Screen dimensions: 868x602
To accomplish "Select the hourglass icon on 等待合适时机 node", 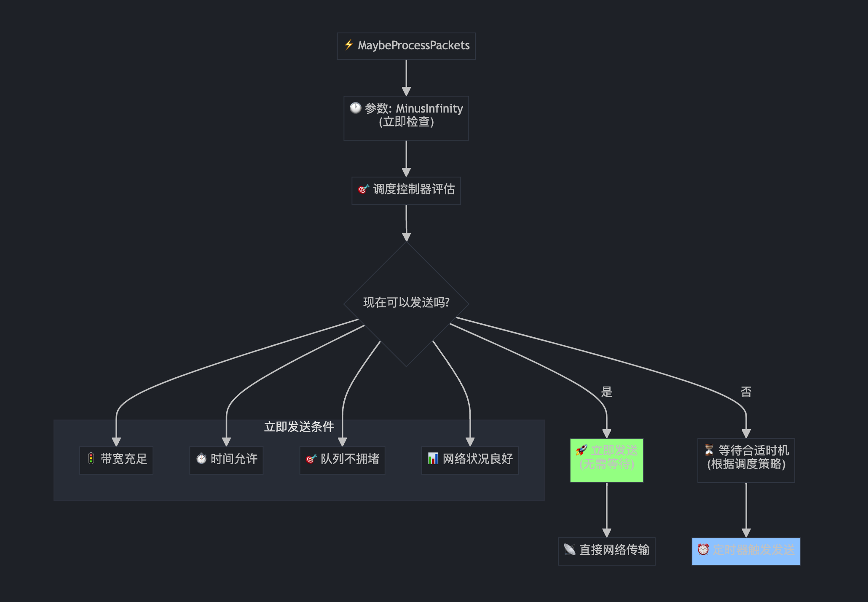I will click(x=709, y=450).
